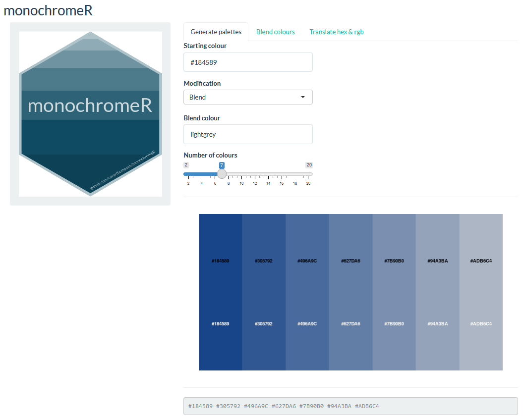
Task: Click the Number of colours slider handle
Action: click(222, 174)
